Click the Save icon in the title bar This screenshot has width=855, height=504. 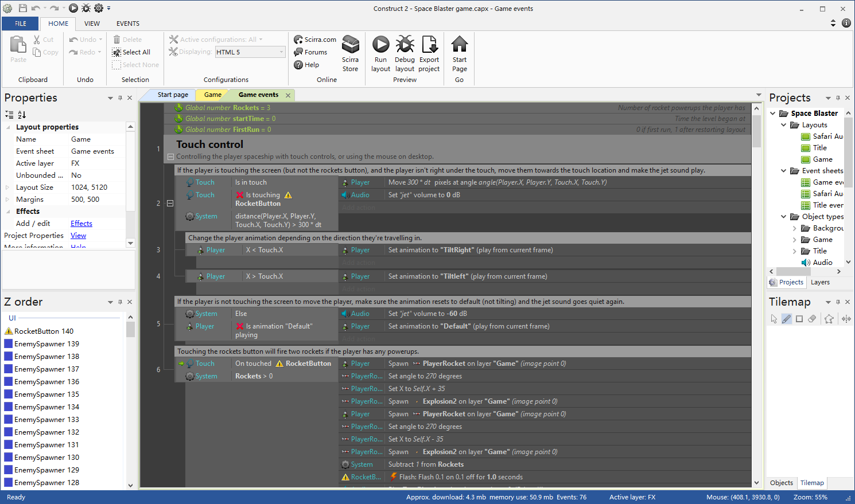click(x=23, y=8)
